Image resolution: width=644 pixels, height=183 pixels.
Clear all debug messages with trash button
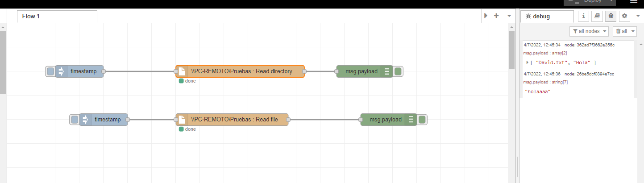[622, 31]
